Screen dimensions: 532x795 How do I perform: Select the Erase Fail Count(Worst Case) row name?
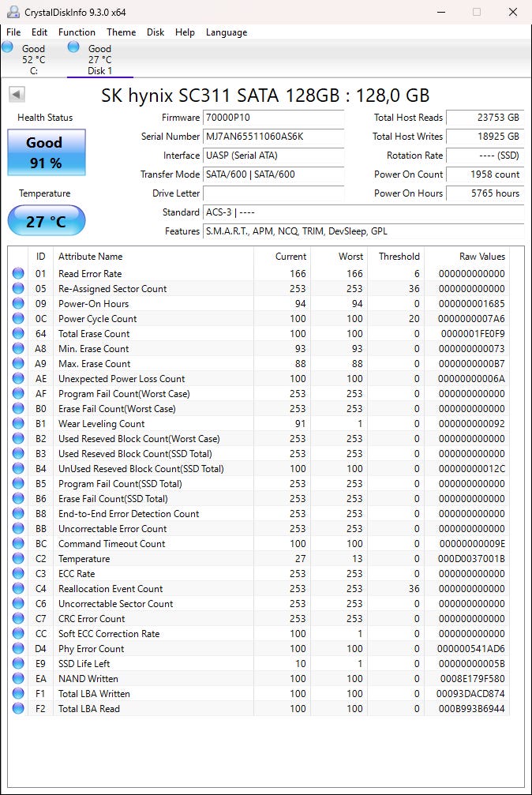point(117,409)
